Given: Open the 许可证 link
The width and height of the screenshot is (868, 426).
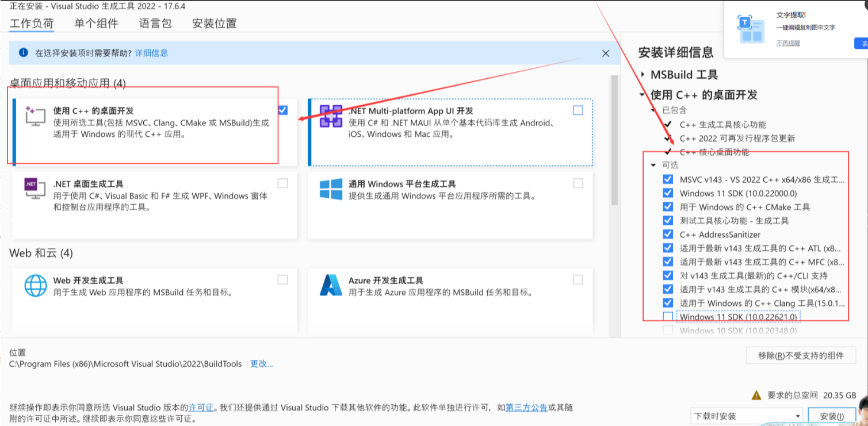Looking at the screenshot, I should [201, 408].
